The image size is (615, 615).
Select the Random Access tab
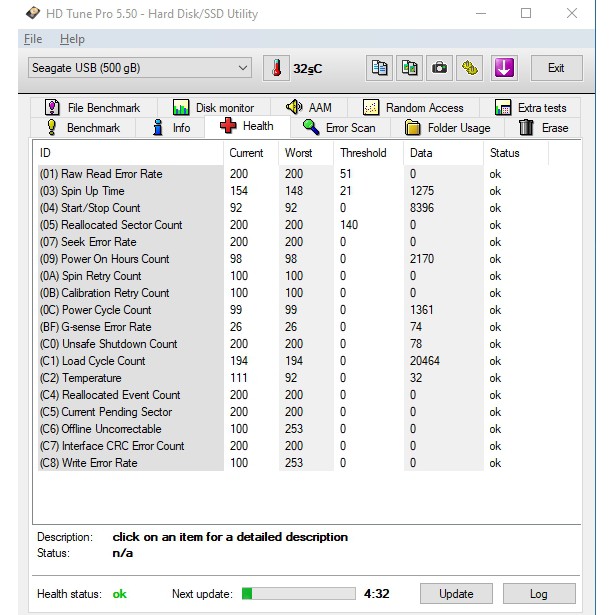[x=413, y=108]
